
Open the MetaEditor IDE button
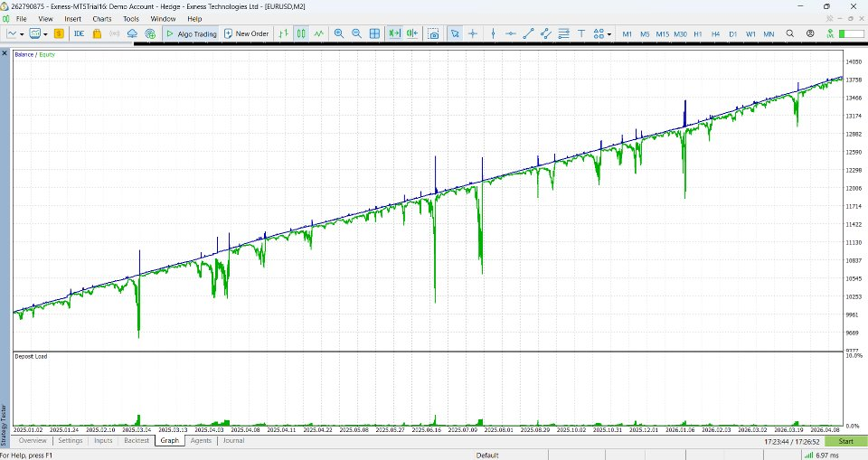coord(80,33)
